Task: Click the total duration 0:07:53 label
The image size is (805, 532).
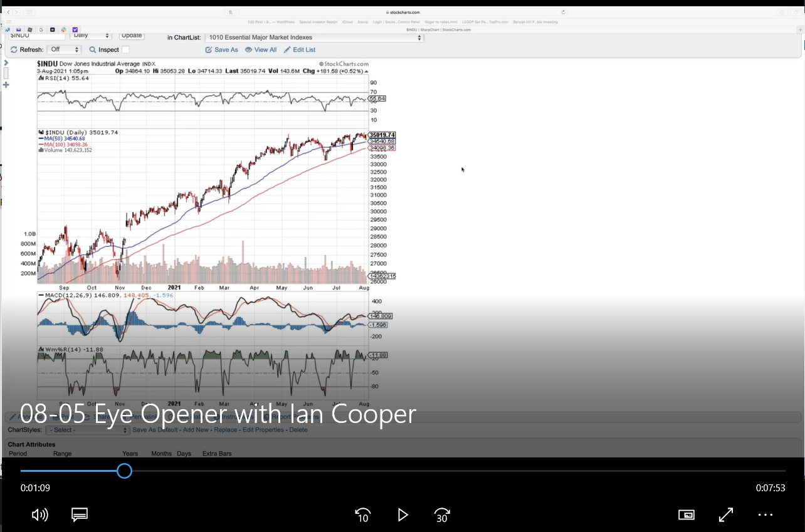Action: pos(770,488)
